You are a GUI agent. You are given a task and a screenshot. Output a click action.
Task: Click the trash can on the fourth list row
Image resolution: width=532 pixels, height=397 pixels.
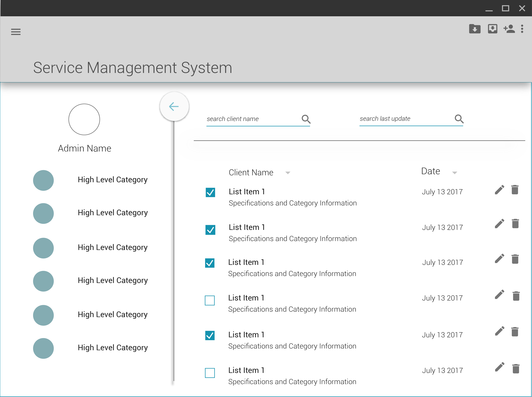[x=516, y=296]
